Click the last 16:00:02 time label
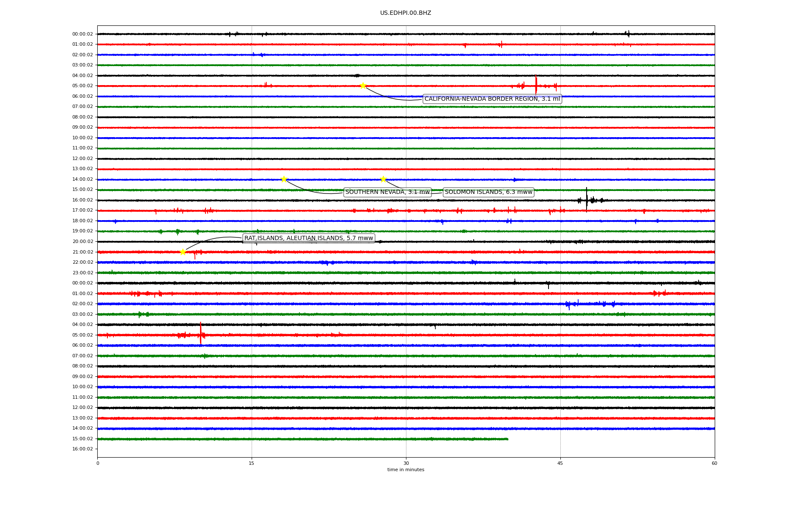This screenshot has height=508, width=812. point(82,449)
